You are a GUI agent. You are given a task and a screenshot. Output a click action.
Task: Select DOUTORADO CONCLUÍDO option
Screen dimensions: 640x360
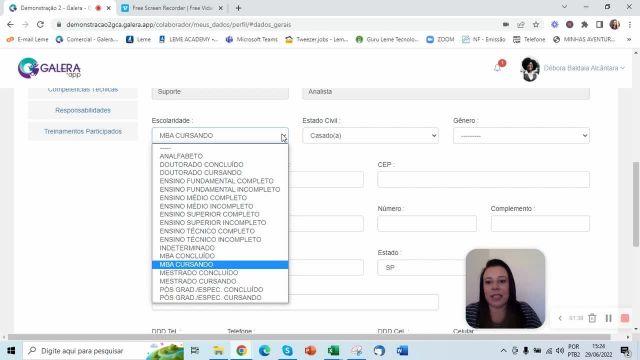click(220, 164)
